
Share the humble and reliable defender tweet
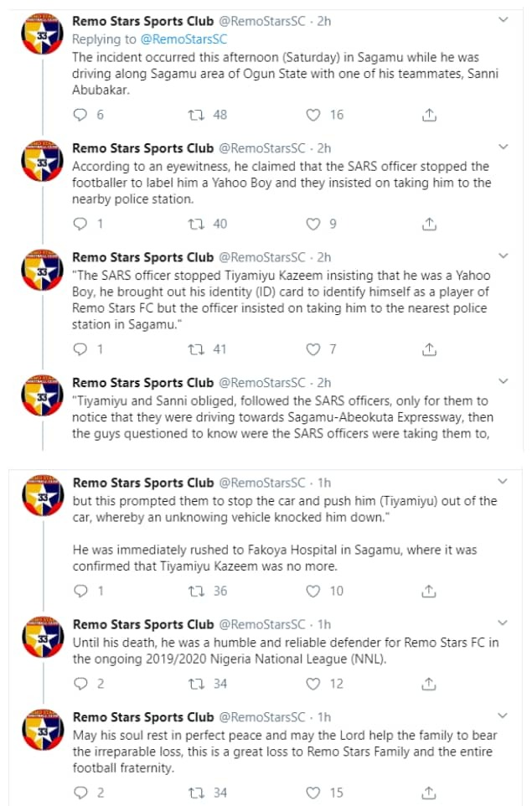coord(428,684)
